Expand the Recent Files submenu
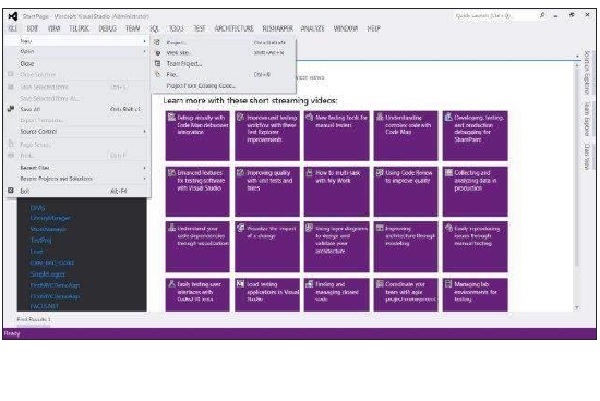The height and width of the screenshot is (401, 600). click(x=78, y=168)
